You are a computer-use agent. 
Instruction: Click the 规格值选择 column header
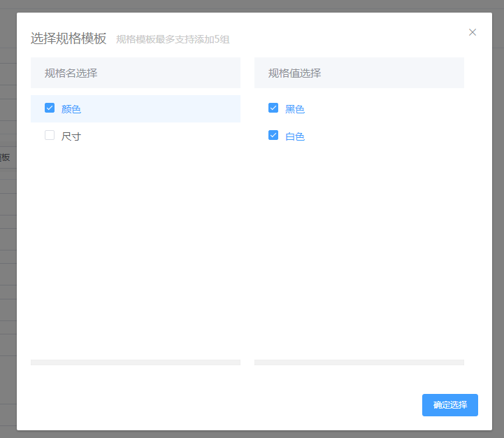click(x=359, y=73)
